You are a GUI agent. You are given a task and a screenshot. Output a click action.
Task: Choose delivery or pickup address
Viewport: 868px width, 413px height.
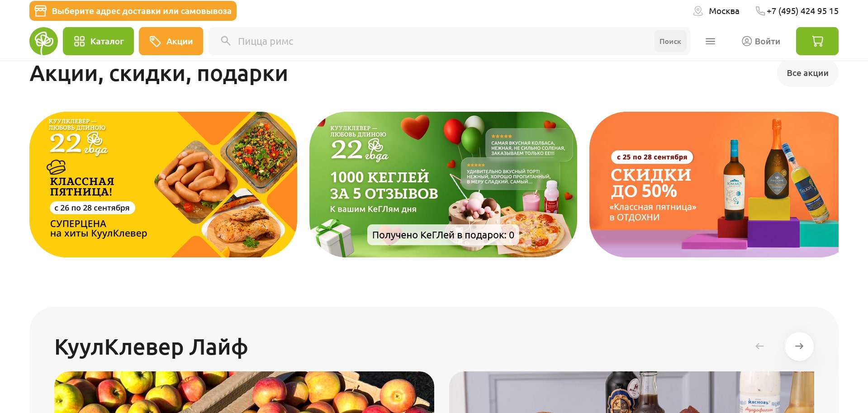click(133, 11)
